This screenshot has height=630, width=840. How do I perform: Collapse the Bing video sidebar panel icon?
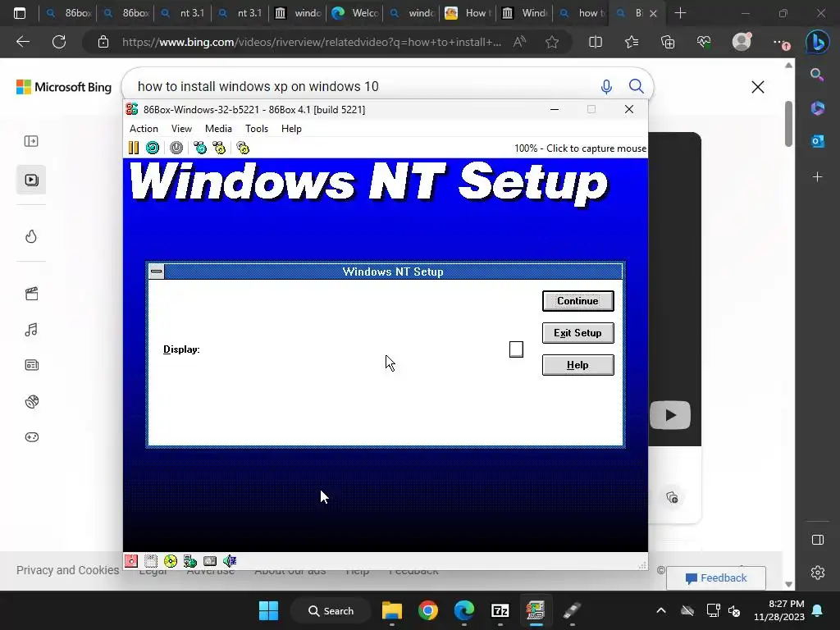click(x=32, y=141)
